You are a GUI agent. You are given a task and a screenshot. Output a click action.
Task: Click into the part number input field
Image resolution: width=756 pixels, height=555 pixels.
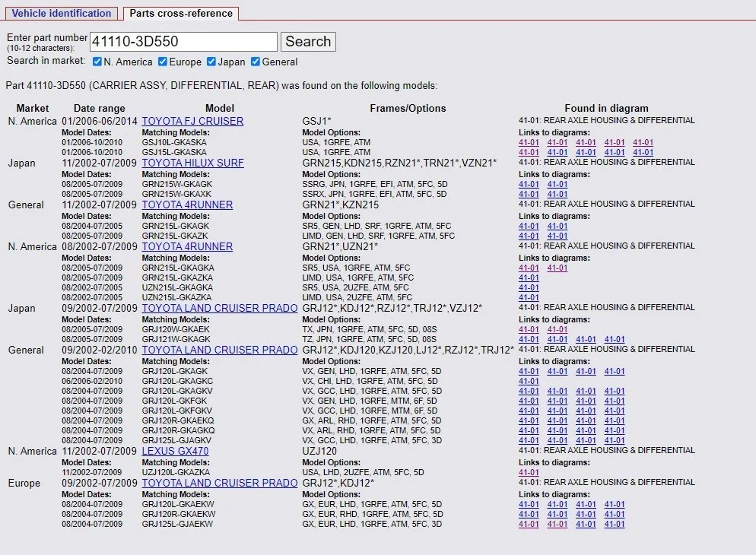(x=184, y=41)
